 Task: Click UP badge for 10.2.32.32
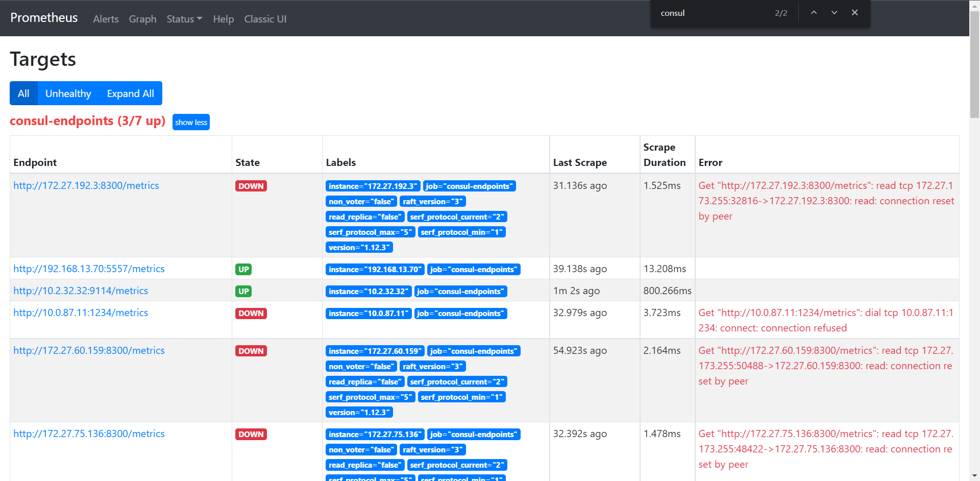pyautogui.click(x=243, y=291)
